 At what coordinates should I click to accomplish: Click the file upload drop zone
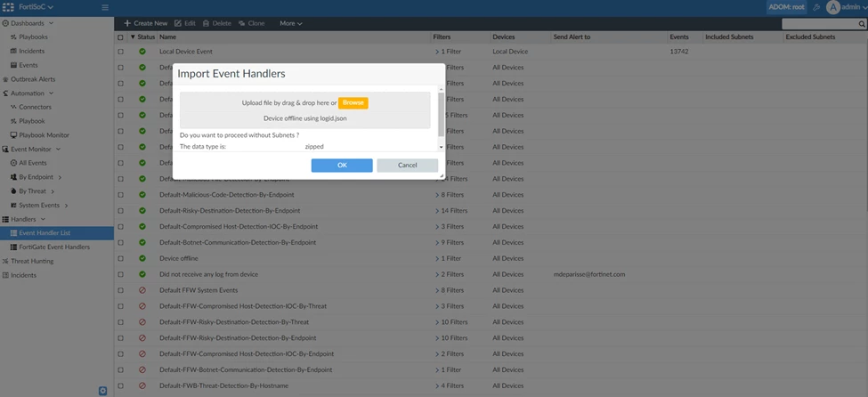click(305, 110)
